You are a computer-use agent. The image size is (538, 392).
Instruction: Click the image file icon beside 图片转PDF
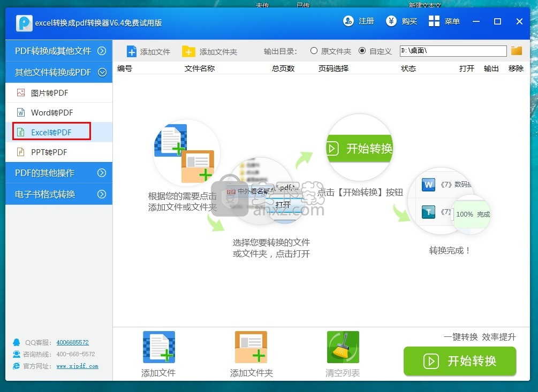point(21,93)
